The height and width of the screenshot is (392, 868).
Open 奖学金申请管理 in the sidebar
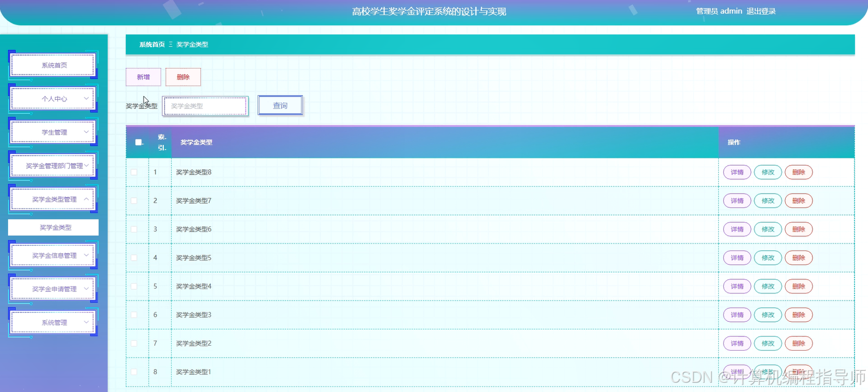tap(53, 289)
